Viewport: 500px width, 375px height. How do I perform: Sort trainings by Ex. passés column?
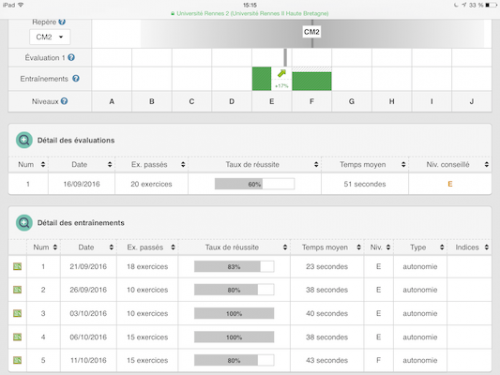point(173,247)
